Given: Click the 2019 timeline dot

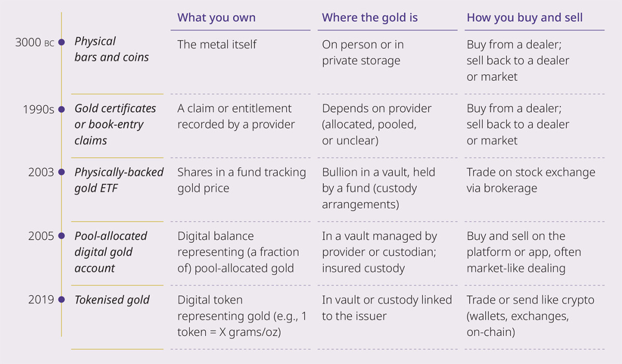Looking at the screenshot, I should point(62,300).
